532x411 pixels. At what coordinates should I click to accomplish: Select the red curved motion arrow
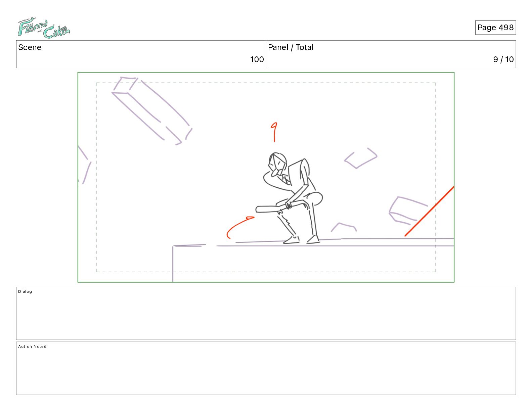pyautogui.click(x=240, y=227)
